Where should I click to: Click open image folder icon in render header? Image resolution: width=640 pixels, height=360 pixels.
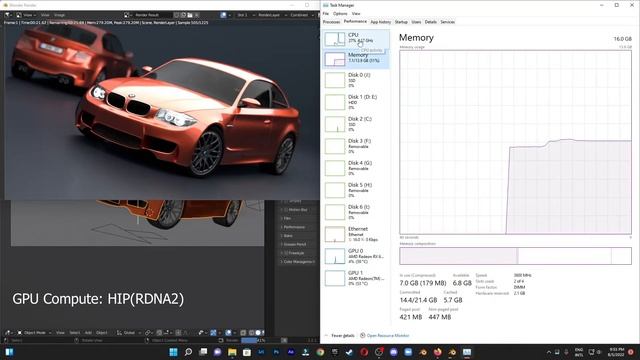[190, 15]
